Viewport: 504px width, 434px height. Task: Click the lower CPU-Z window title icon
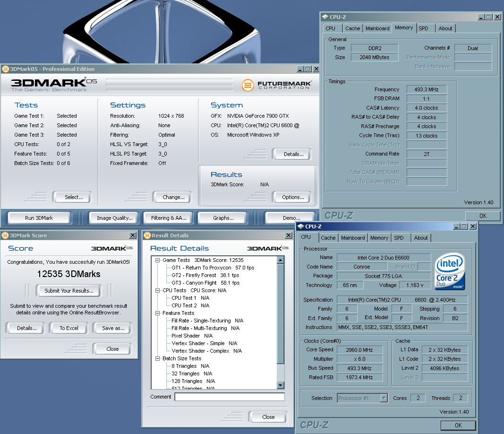click(300, 226)
